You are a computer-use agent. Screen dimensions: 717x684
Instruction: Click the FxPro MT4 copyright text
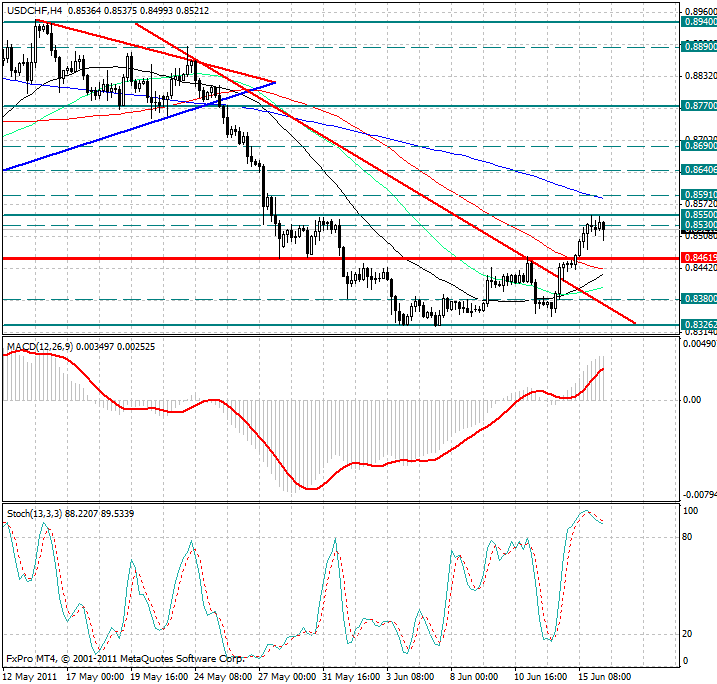pos(126,659)
